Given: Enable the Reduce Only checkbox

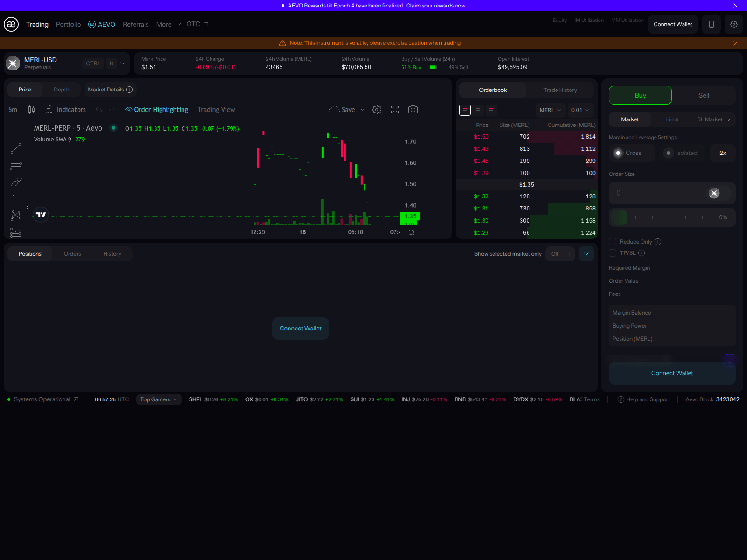Looking at the screenshot, I should click(x=613, y=242).
